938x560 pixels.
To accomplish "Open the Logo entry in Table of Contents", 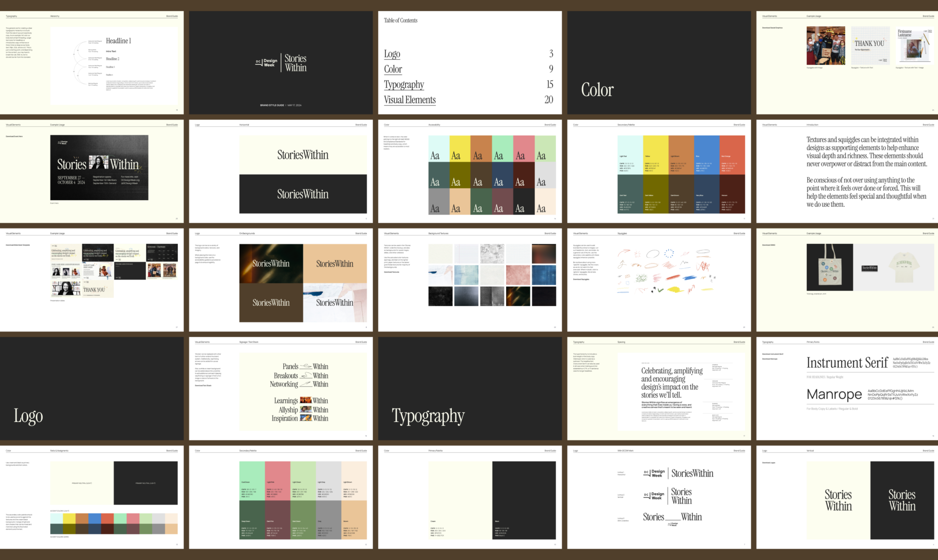I will click(x=392, y=54).
